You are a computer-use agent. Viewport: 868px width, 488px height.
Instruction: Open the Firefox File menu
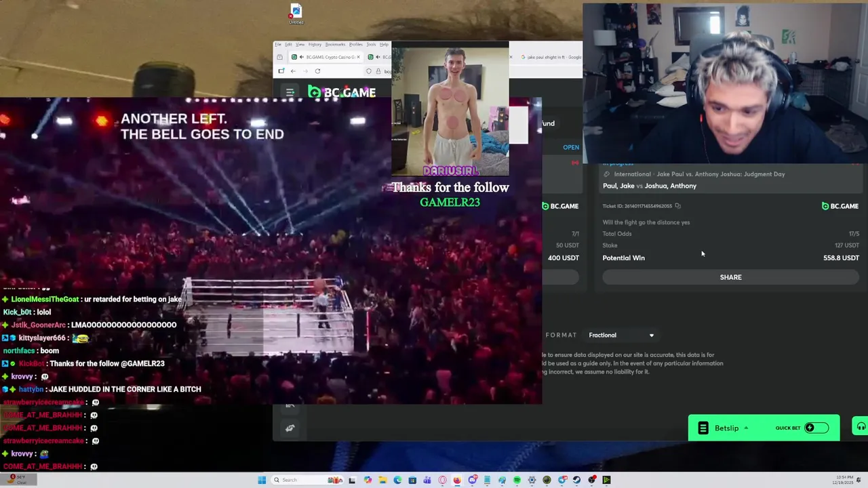(278, 45)
